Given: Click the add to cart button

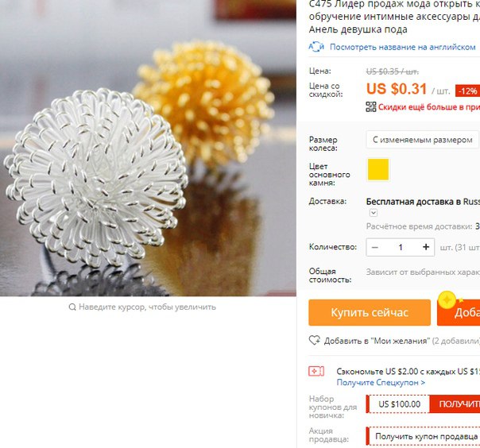Looking at the screenshot, I should [x=459, y=312].
